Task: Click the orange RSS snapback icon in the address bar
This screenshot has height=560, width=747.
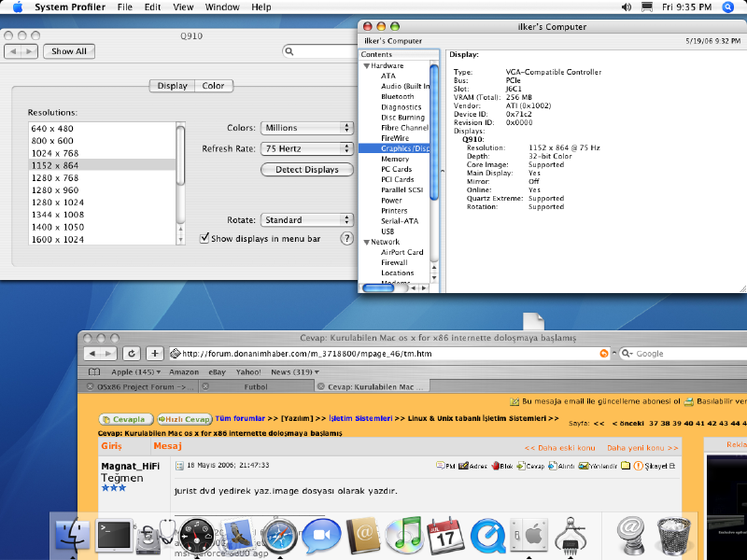Action: pos(603,354)
